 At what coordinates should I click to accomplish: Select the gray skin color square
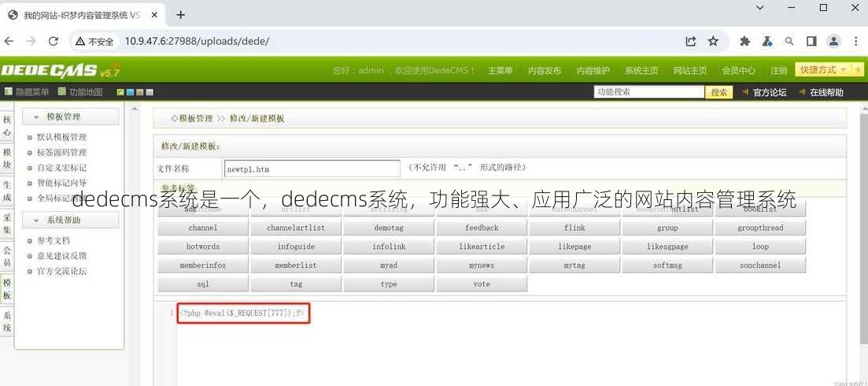coord(149,92)
